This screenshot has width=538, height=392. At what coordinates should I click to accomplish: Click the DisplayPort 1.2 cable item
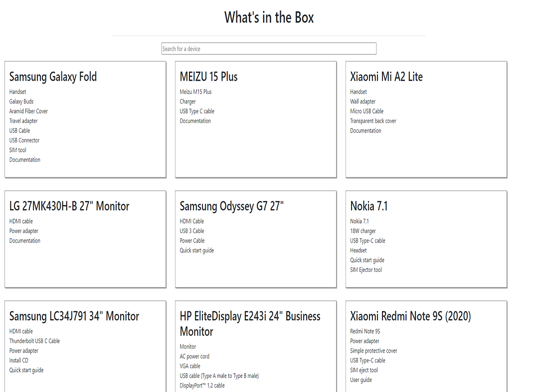click(x=202, y=386)
